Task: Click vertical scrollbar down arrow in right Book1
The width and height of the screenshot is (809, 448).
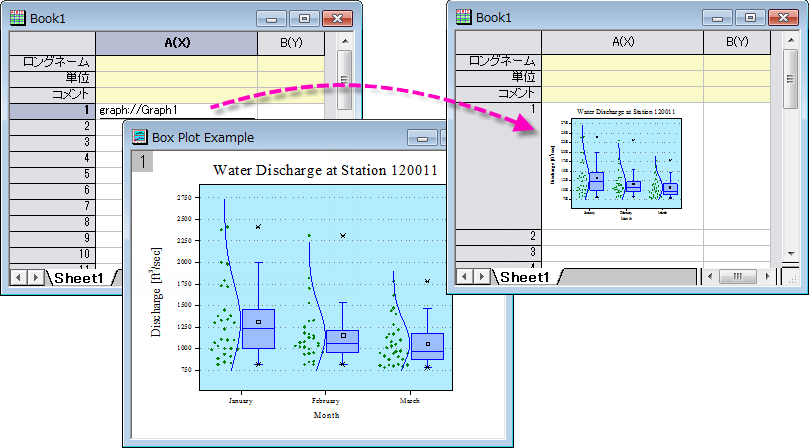Action: pyautogui.click(x=790, y=253)
